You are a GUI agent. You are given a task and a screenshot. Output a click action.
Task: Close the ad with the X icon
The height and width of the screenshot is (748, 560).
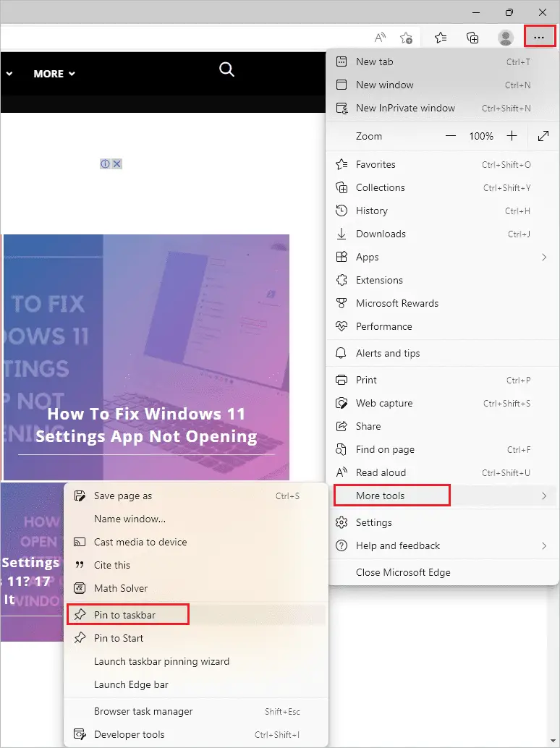point(116,163)
